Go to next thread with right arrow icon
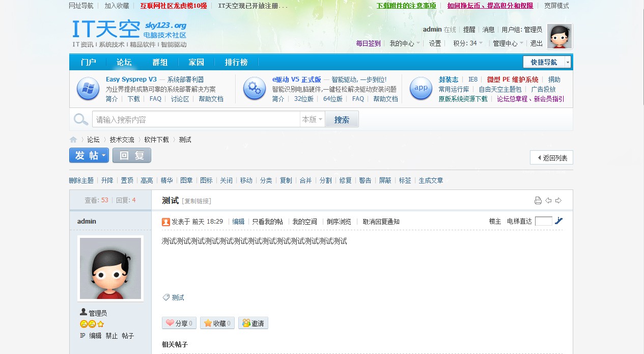 558,201
